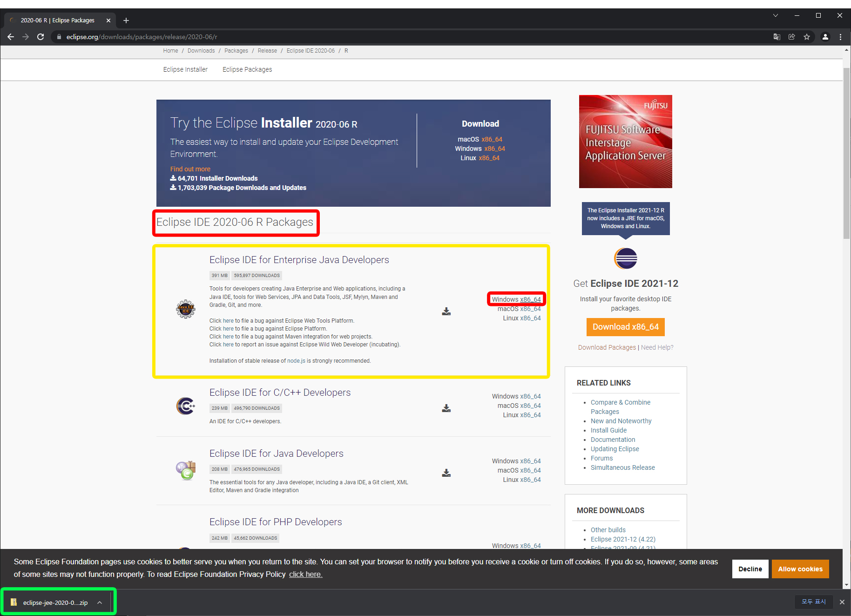Viewport: 851px width, 616px height.
Task: Click download icon for Java Developers package
Action: click(446, 473)
